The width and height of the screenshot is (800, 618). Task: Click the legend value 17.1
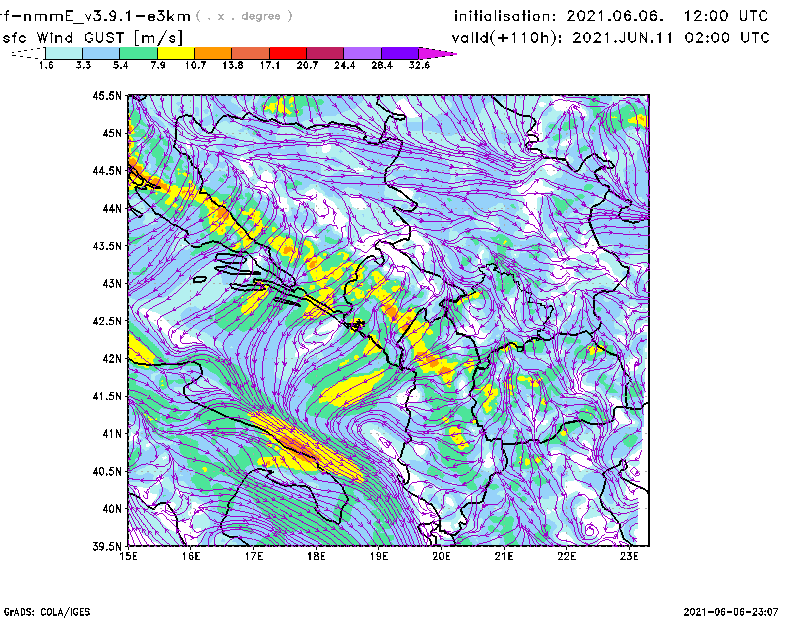click(270, 65)
